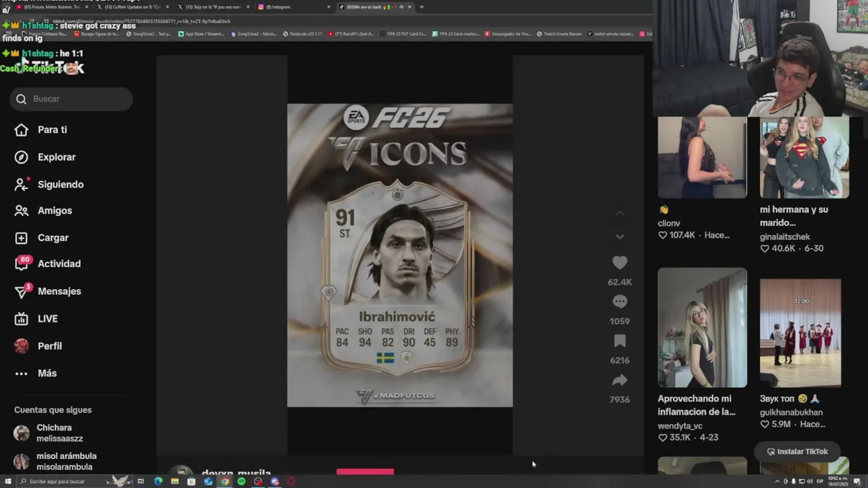
Task: Open Microsoft Edge from taskbar
Action: [x=158, y=481]
